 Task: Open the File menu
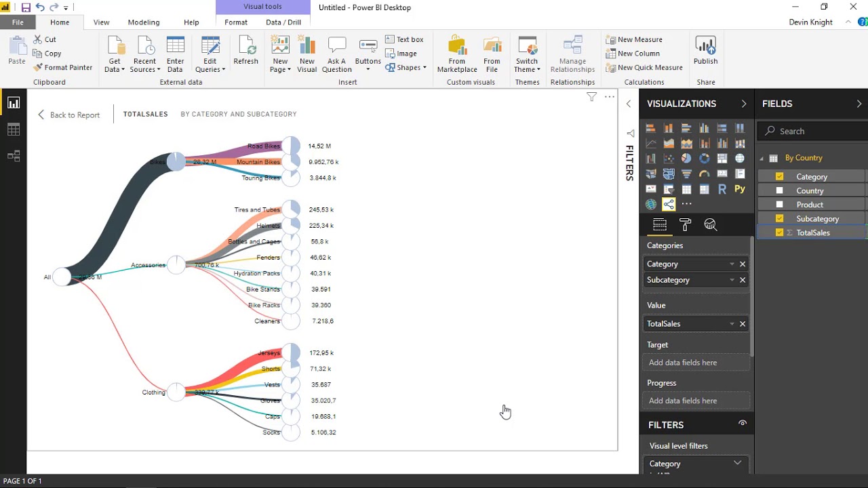[x=18, y=22]
